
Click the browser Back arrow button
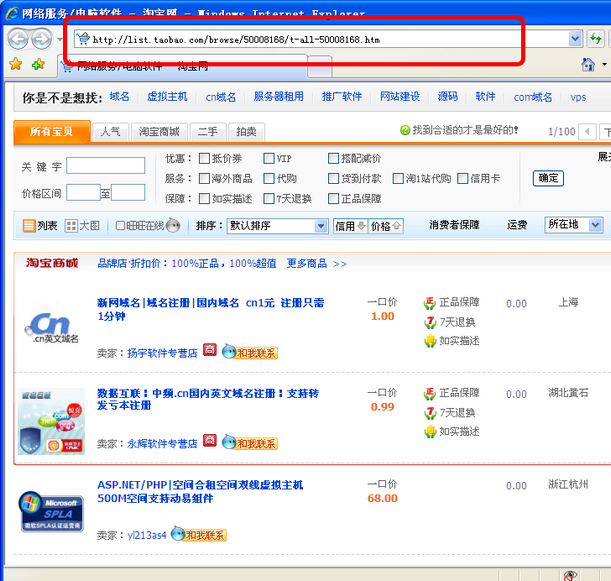click(x=18, y=39)
